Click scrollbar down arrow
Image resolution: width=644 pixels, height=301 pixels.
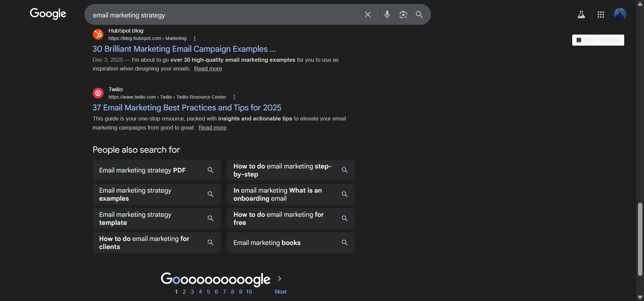640,297
